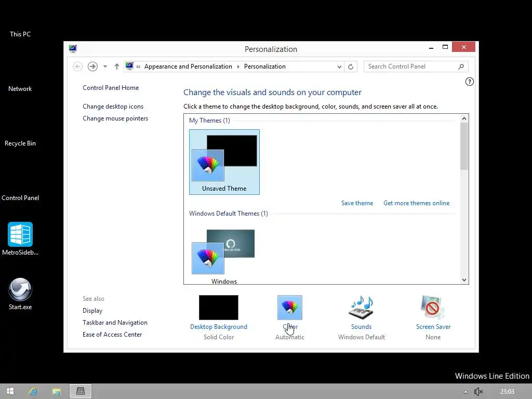Select the Start.exe desktop icon
The height and width of the screenshot is (399, 532).
click(x=20, y=294)
